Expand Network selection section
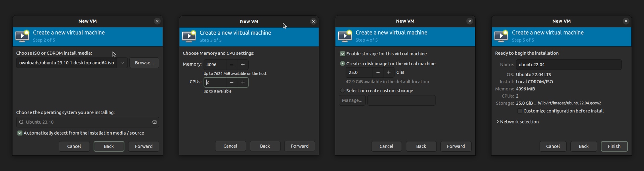The image size is (644, 171). click(x=518, y=122)
